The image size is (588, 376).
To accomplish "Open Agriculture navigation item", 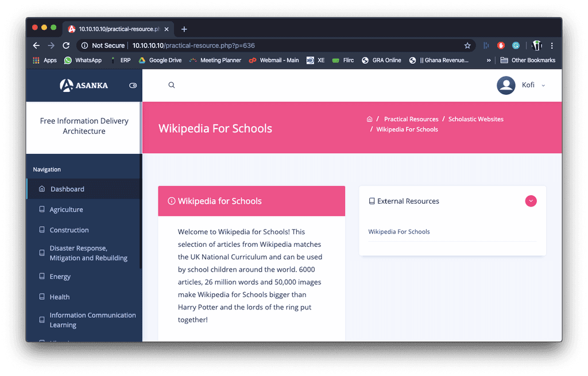I will click(84, 210).
